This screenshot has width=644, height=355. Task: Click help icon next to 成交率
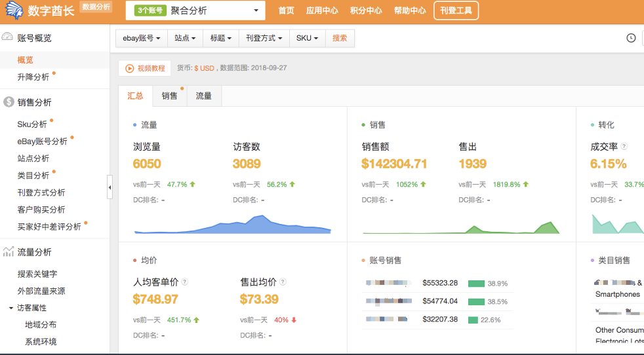click(x=624, y=146)
